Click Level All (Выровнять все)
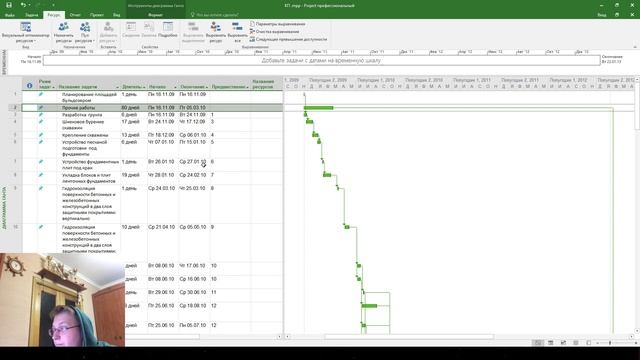Viewport: 640px width, 360px height. point(238,32)
